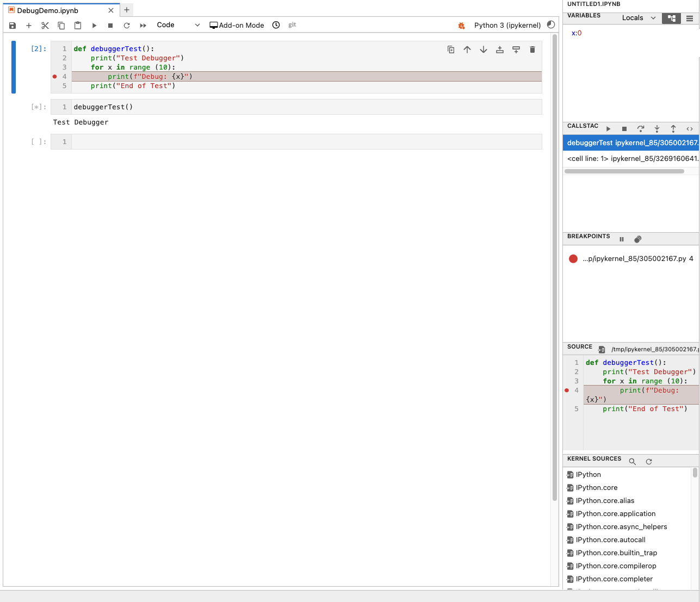700x602 pixels.
Task: Delete the selected cell with trash icon
Action: [532, 49]
